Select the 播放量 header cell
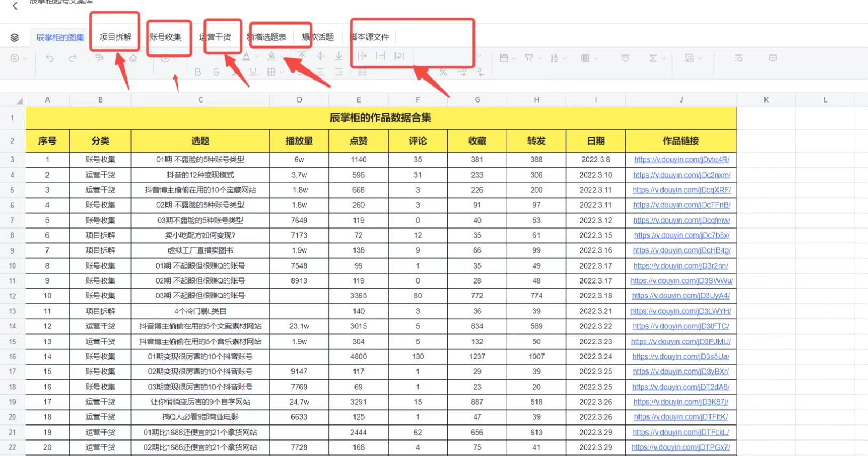 [299, 141]
